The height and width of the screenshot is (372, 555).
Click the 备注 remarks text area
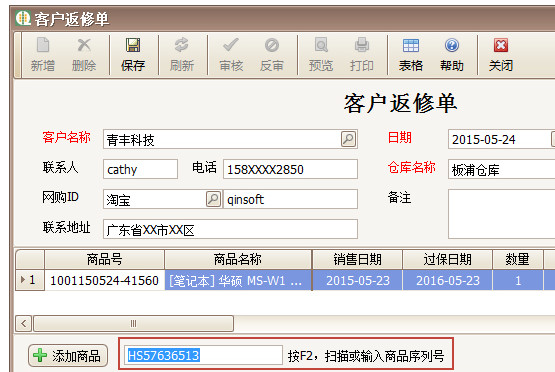click(x=502, y=214)
